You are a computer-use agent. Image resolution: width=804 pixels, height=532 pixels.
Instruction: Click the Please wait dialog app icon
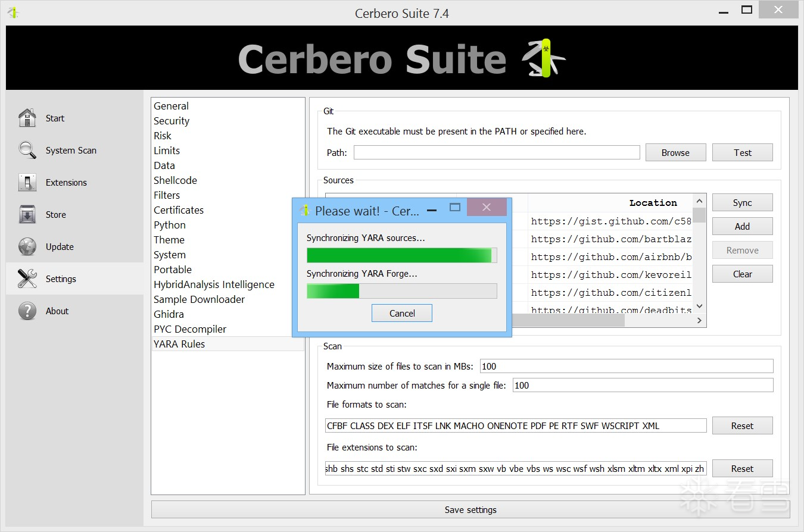pos(305,211)
